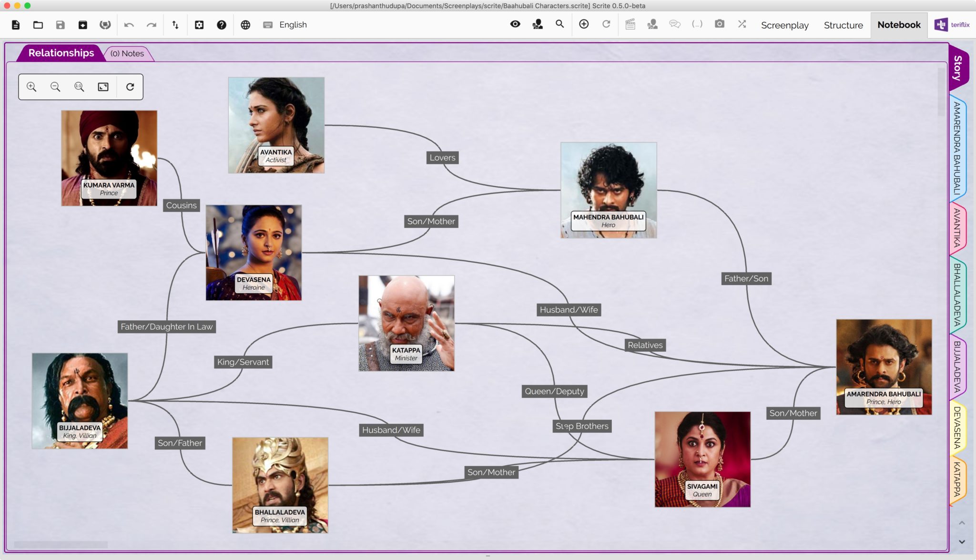Click the help question mark icon
Viewport: 976px width, 560px height.
pyautogui.click(x=222, y=25)
